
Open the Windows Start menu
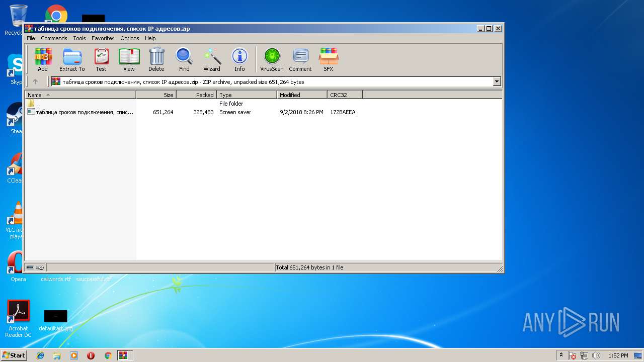click(14, 355)
